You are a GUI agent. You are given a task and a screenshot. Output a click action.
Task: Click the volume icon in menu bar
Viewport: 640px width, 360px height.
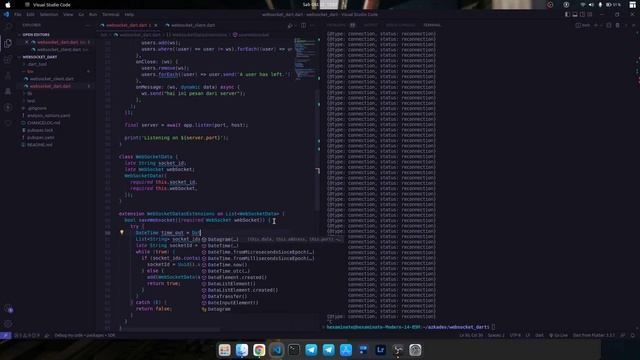(591, 5)
